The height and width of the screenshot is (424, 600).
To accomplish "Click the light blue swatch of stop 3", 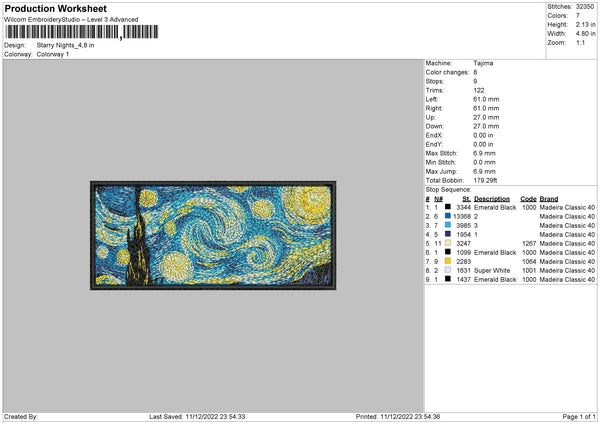I will click(448, 225).
